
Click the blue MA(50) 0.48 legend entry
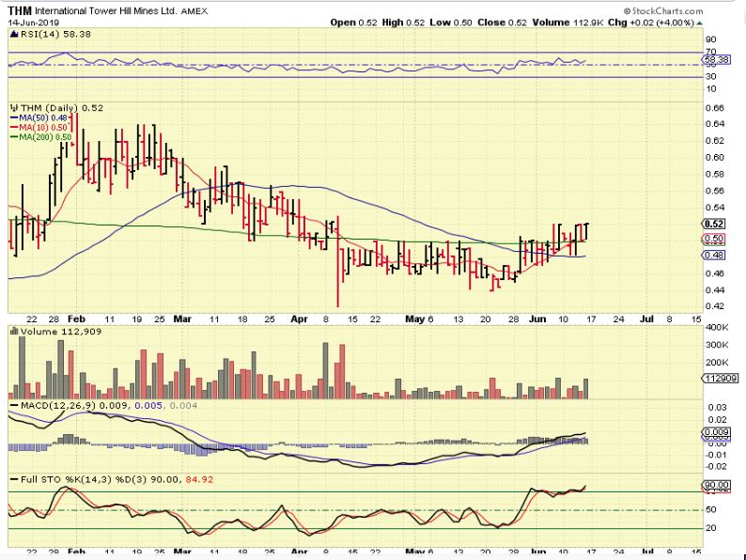39,118
